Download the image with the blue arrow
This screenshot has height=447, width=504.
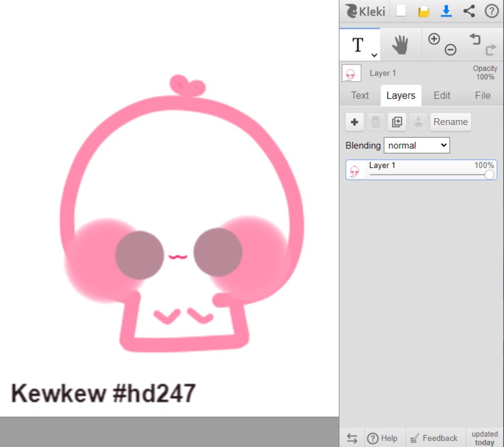[x=446, y=11]
